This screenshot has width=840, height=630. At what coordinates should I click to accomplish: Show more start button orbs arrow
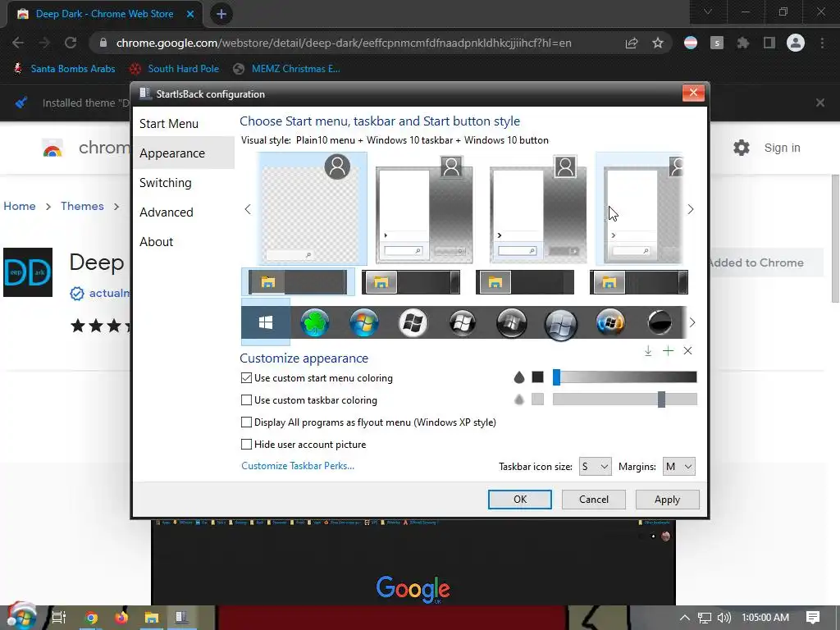692,322
